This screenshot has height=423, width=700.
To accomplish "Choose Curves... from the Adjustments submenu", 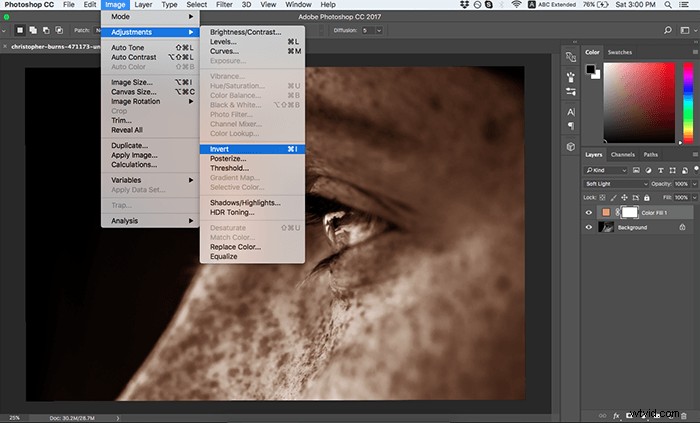I will 252,51.
